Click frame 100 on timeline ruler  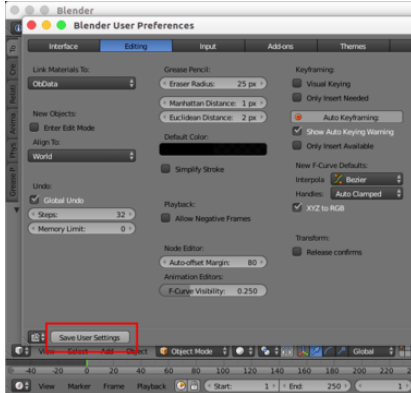tap(223, 370)
